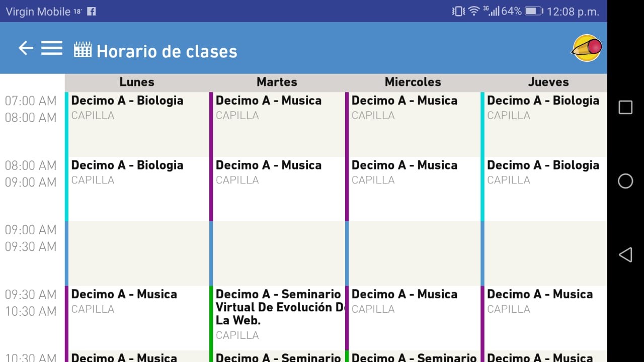Tap the calendar icon beside Horario de clases
The height and width of the screenshot is (362, 644).
click(x=83, y=50)
